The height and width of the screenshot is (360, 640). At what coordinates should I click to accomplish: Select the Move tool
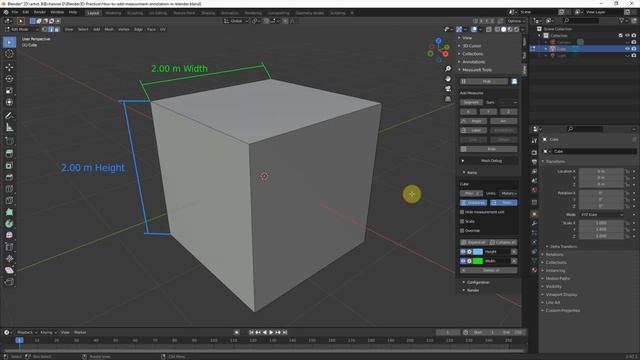(x=9, y=67)
